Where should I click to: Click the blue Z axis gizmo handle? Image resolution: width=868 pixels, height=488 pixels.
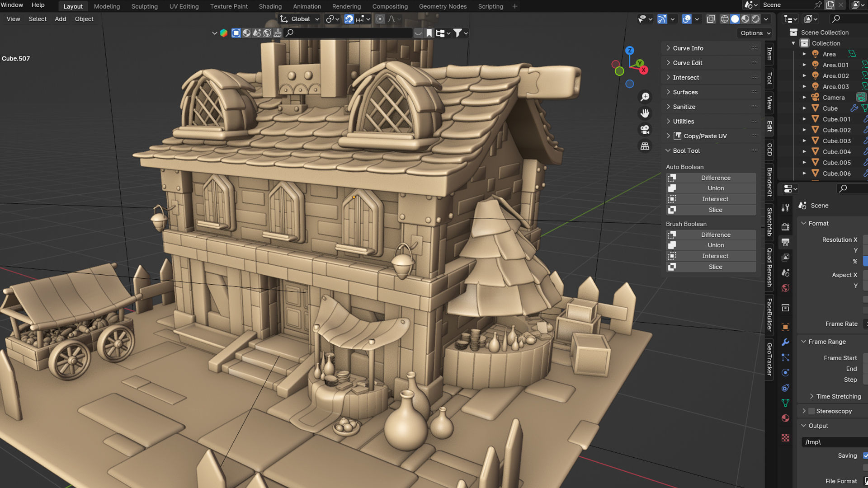tap(630, 50)
